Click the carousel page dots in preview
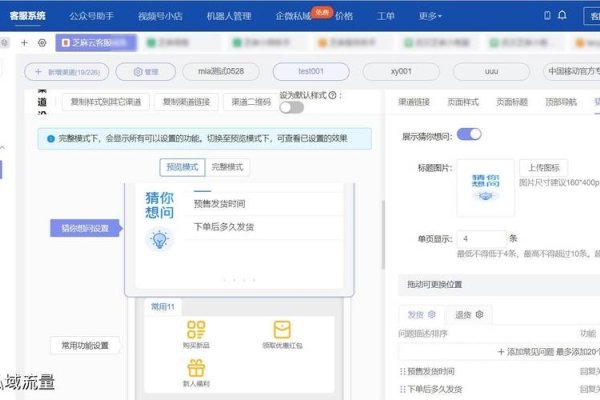The height and width of the screenshot is (400, 600). [x=239, y=280]
